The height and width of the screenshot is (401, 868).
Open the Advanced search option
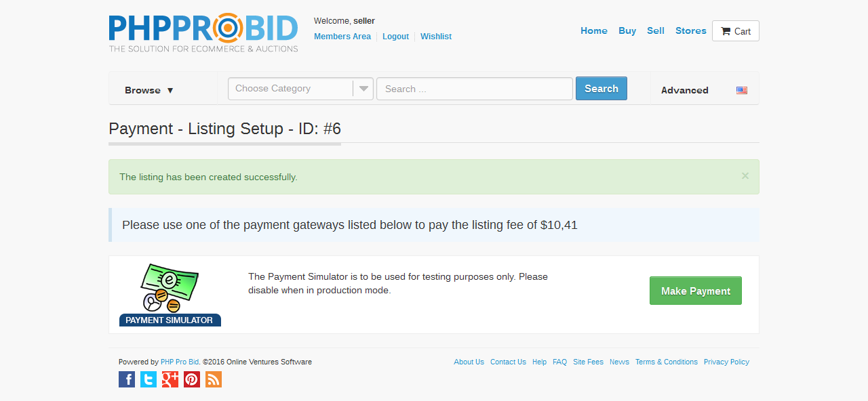684,90
